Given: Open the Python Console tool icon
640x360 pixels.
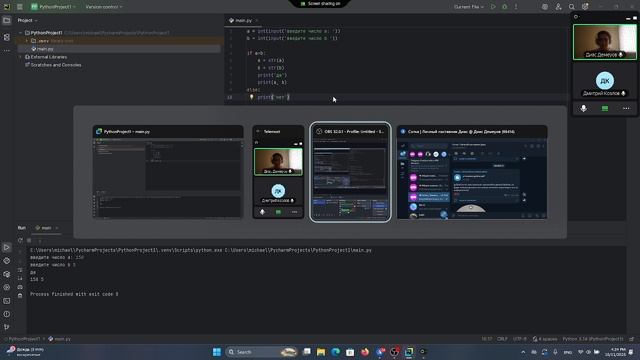Looking at the screenshot, I should click(7, 261).
